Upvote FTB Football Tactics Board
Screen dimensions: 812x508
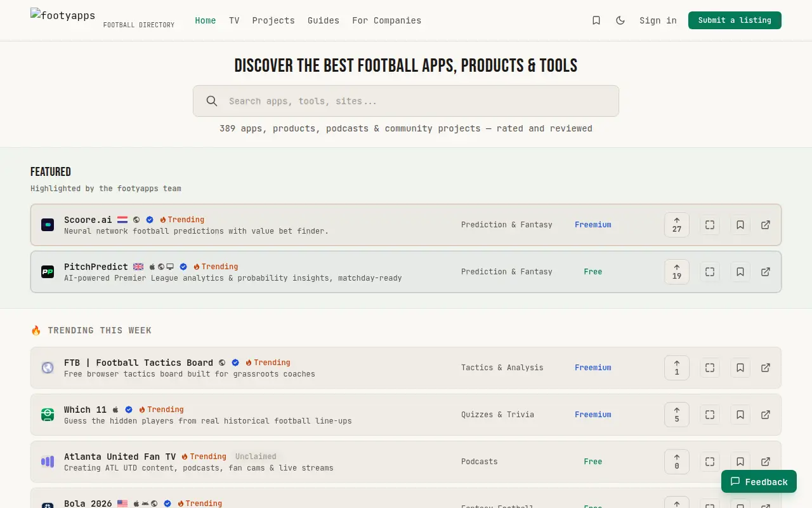pos(677,368)
